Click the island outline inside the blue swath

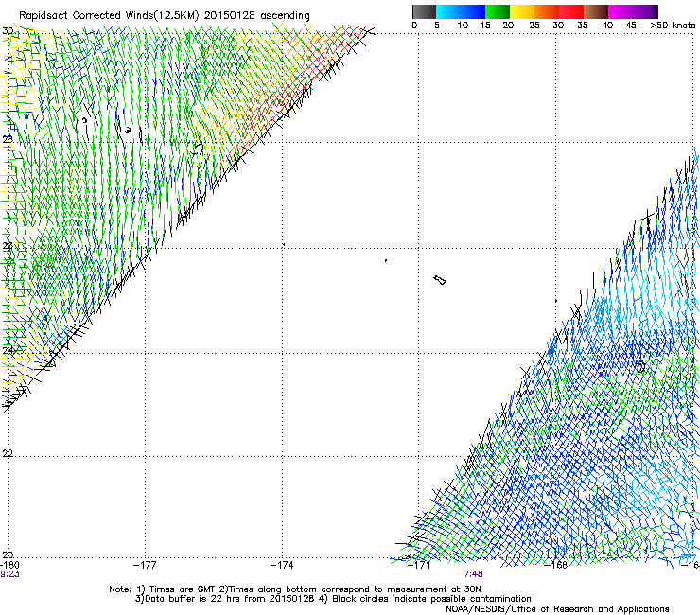pos(640,366)
